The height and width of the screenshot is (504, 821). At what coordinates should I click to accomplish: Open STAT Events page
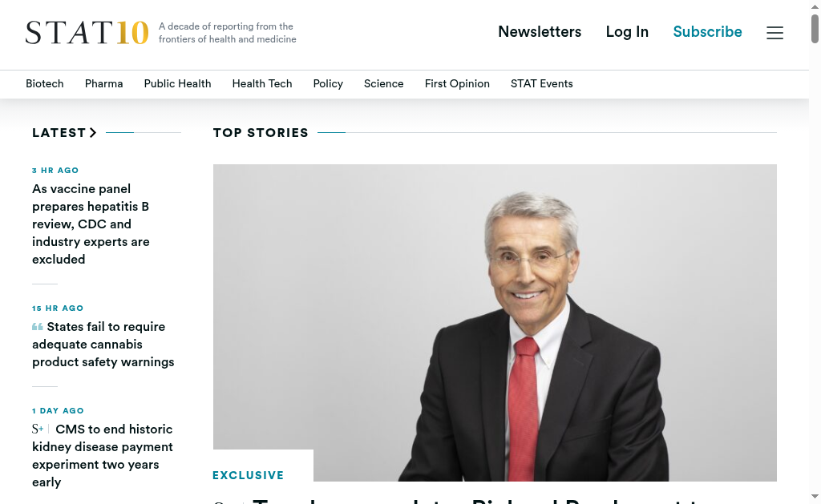(541, 84)
